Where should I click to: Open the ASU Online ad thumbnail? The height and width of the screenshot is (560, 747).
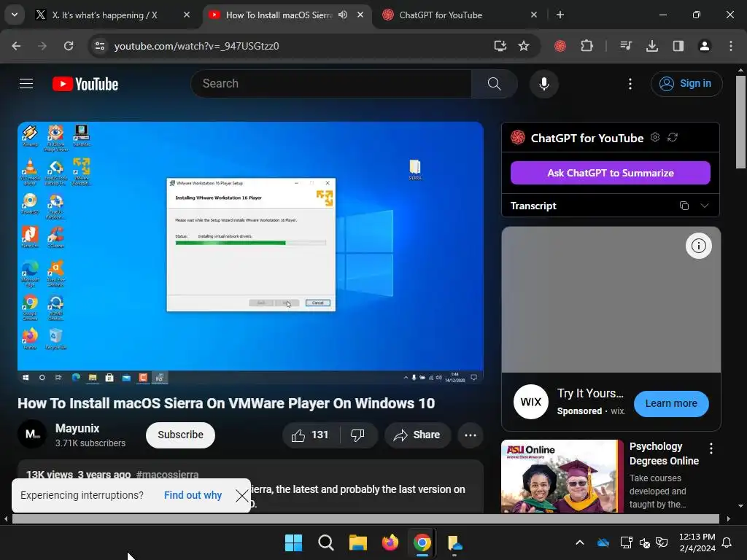pos(562,476)
